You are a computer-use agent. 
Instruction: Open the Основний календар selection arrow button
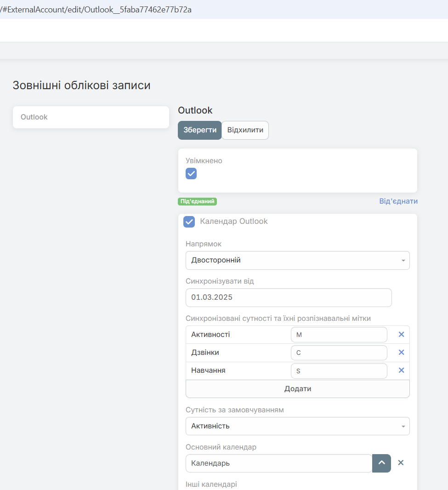[381, 463]
